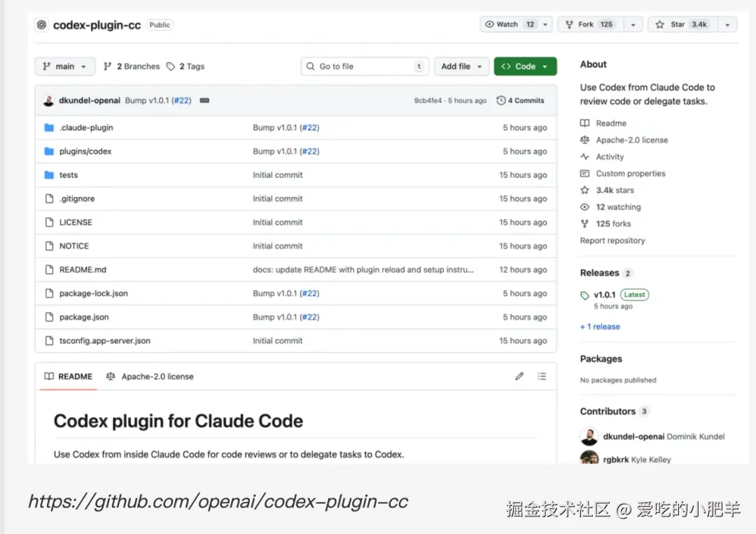Click the package.json file icon
This screenshot has width=756, height=534.
(49, 316)
